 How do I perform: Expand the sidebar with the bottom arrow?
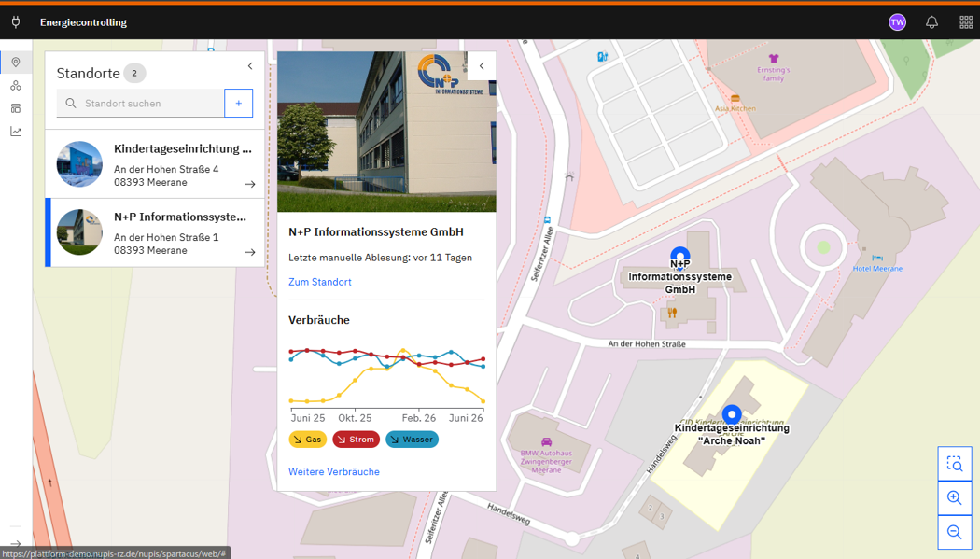pos(16,543)
